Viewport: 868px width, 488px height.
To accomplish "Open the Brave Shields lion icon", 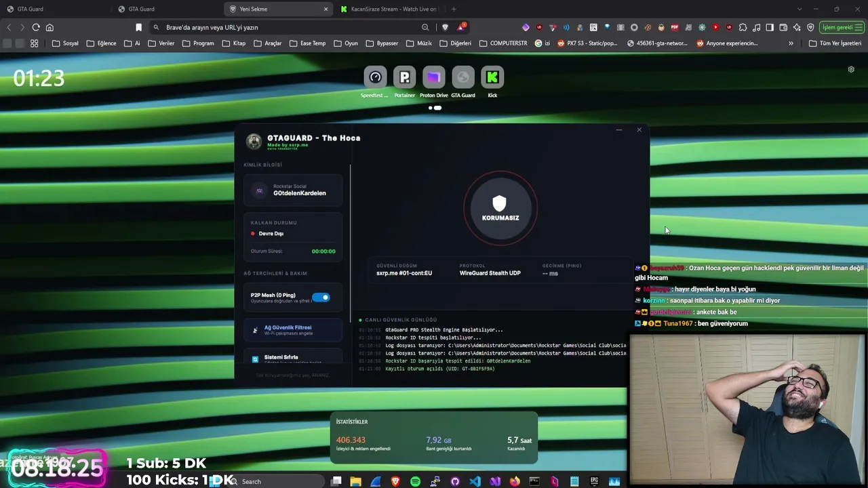I will [x=445, y=27].
